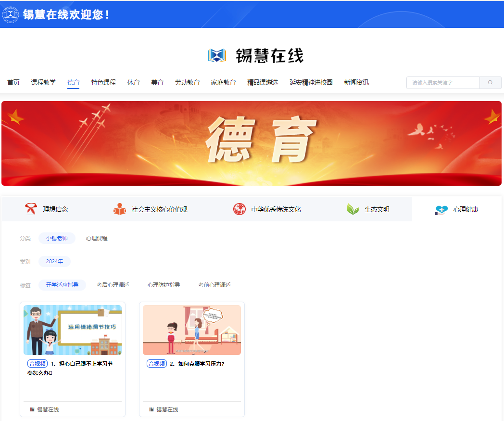This screenshot has height=421, width=504.
Task: Click the 锡慧在线 book logo icon
Action: (x=217, y=56)
